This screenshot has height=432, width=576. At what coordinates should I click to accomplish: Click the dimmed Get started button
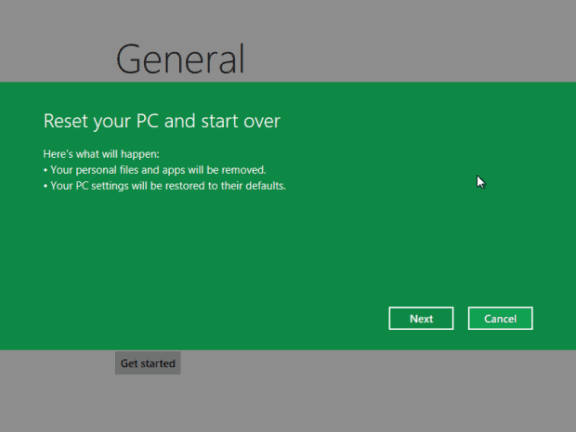coord(148,363)
